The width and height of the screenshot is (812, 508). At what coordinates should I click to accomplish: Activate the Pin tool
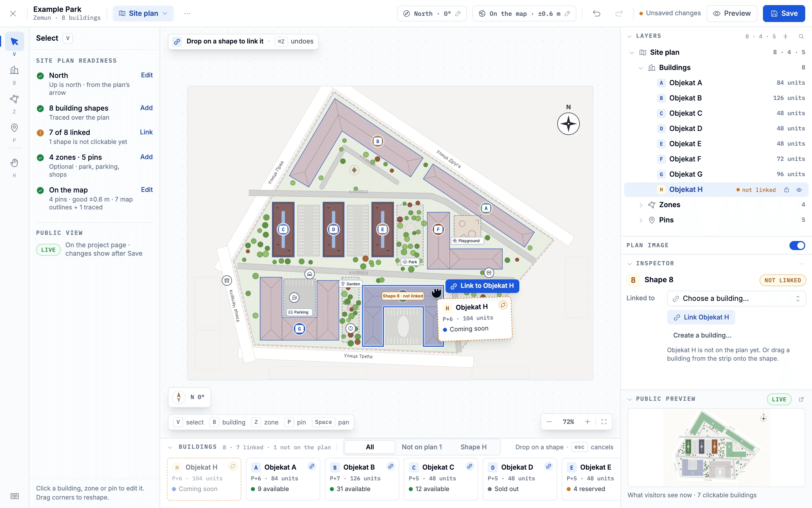(14, 128)
